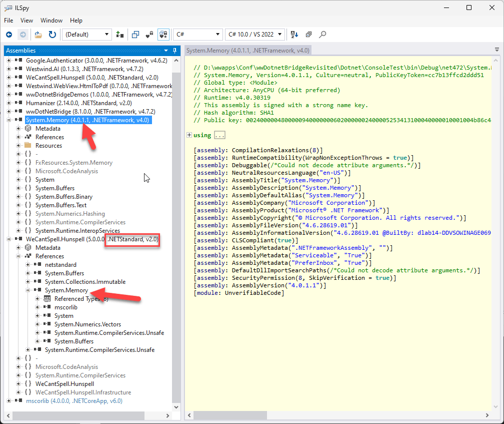The image size is (504, 424).
Task: Open the Window menu
Action: tap(51, 21)
